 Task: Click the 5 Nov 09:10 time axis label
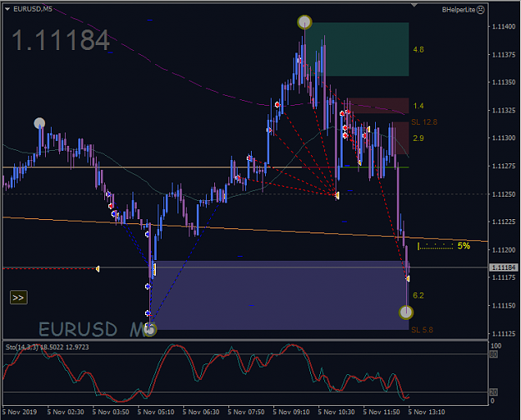(292, 412)
